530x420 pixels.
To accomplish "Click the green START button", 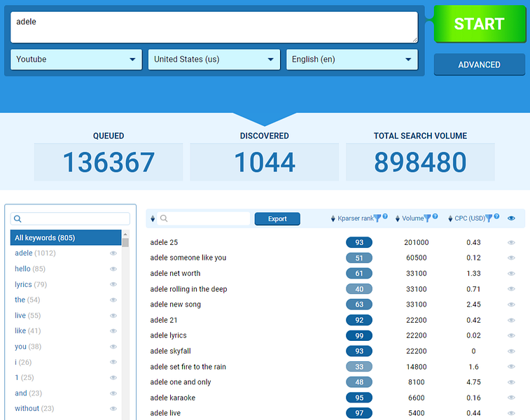I will 480,24.
